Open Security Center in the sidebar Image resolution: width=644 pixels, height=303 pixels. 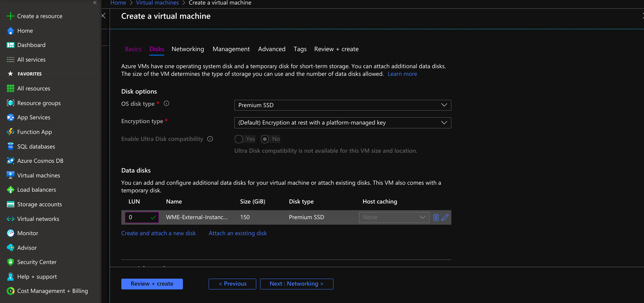[x=37, y=262]
